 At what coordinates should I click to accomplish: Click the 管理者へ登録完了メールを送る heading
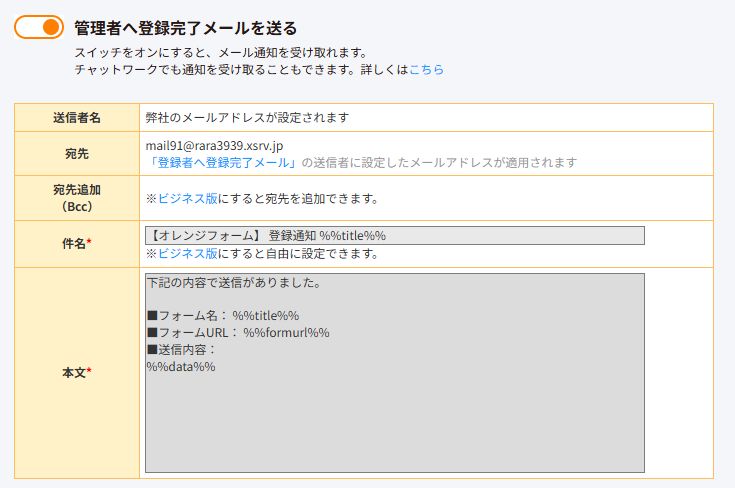tap(186, 28)
